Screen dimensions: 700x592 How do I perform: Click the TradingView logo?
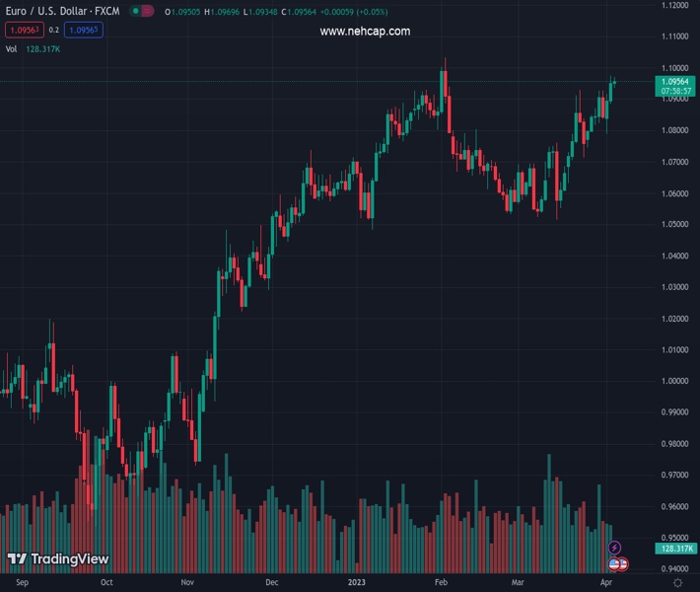coord(57,559)
